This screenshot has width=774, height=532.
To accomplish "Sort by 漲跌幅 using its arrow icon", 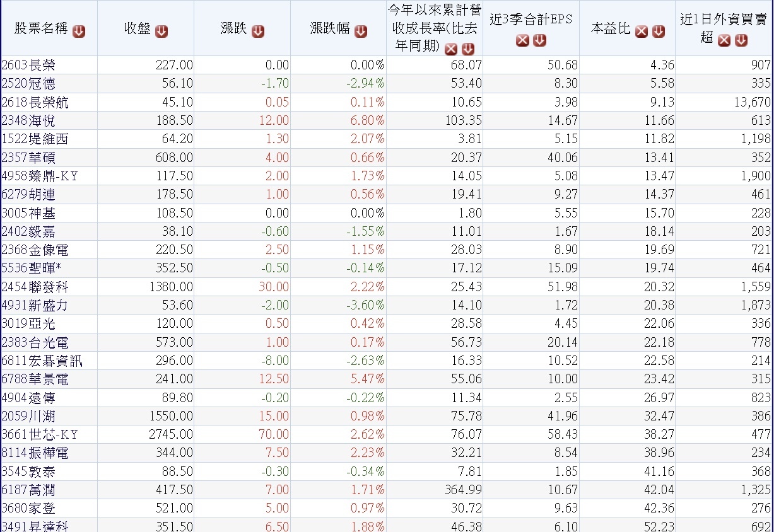I will pyautogui.click(x=361, y=32).
